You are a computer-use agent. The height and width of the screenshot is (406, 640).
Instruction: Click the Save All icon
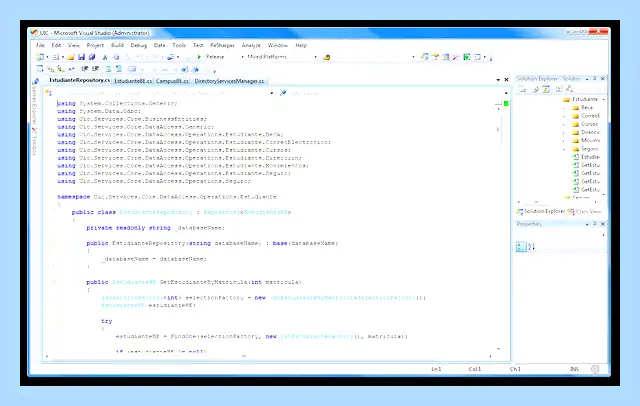[x=92, y=57]
